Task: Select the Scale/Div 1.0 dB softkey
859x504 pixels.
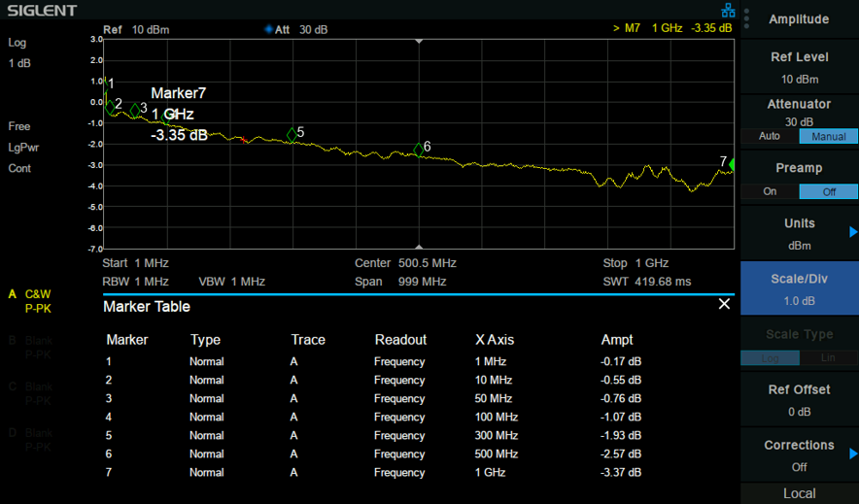Action: click(x=800, y=288)
